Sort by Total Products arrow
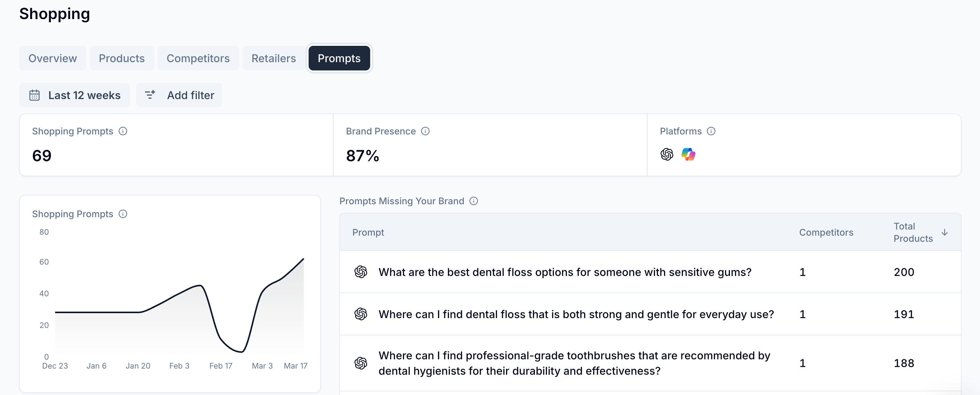The width and height of the screenshot is (980, 395). (x=945, y=232)
